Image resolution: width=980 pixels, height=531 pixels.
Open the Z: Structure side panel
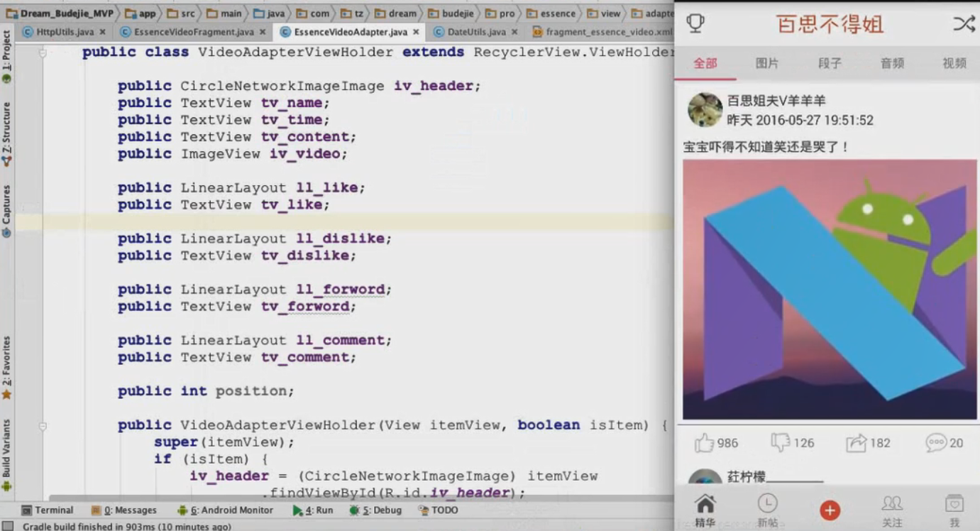click(6, 134)
